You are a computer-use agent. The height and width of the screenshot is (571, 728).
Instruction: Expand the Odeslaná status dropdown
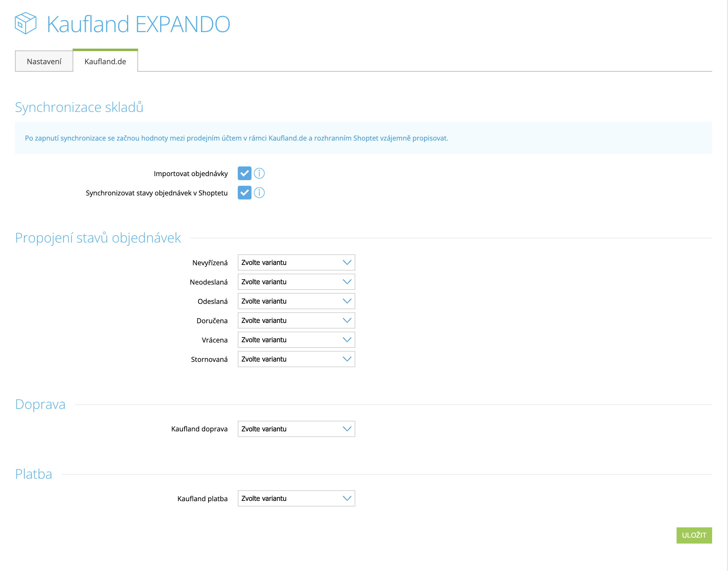(x=296, y=301)
